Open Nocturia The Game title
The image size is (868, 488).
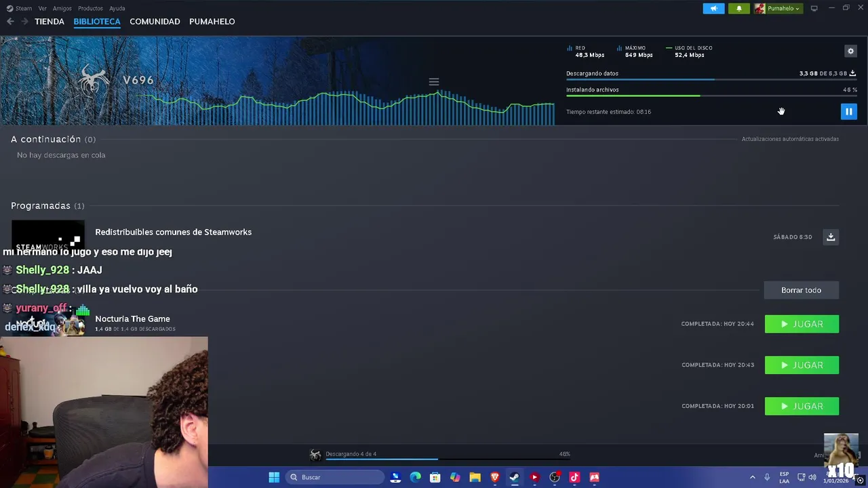coord(132,319)
